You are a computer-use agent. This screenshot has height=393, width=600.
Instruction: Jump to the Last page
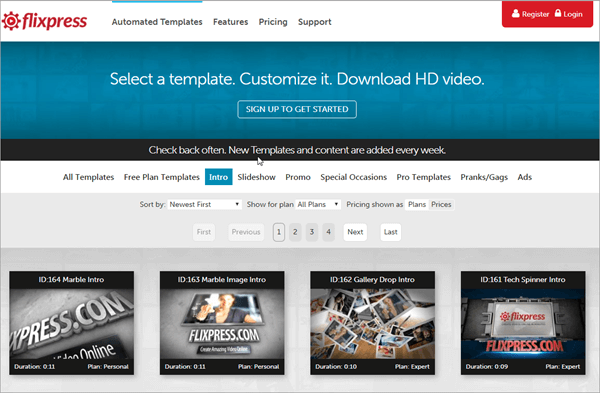[391, 232]
